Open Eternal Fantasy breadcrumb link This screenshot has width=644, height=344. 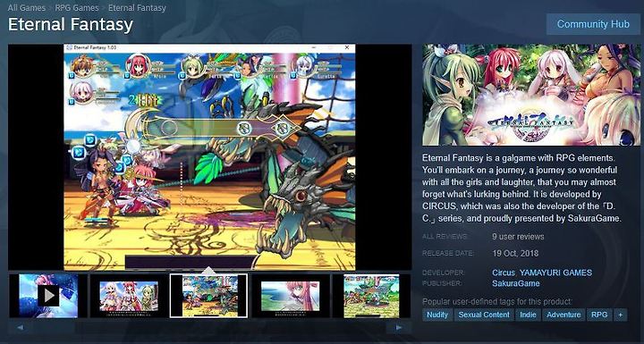point(137,7)
